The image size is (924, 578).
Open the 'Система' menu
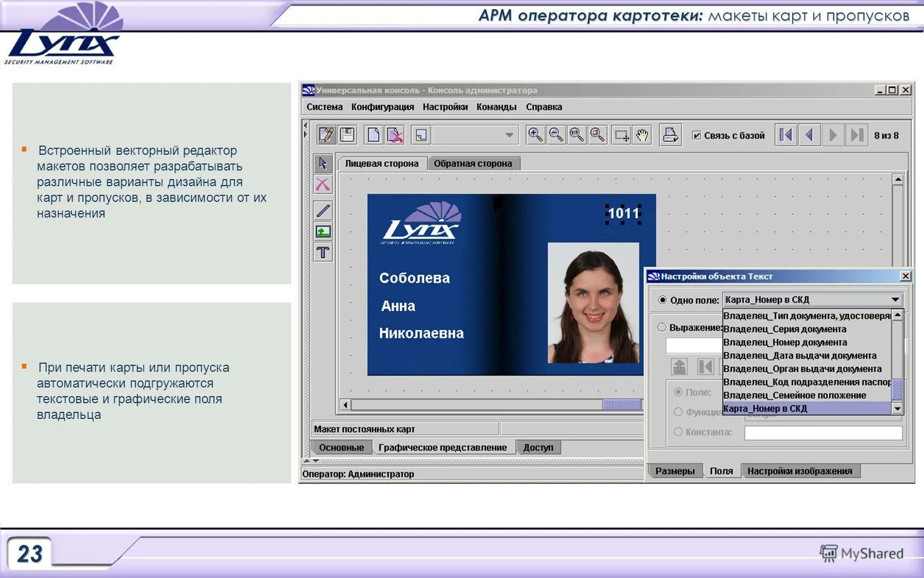(324, 107)
